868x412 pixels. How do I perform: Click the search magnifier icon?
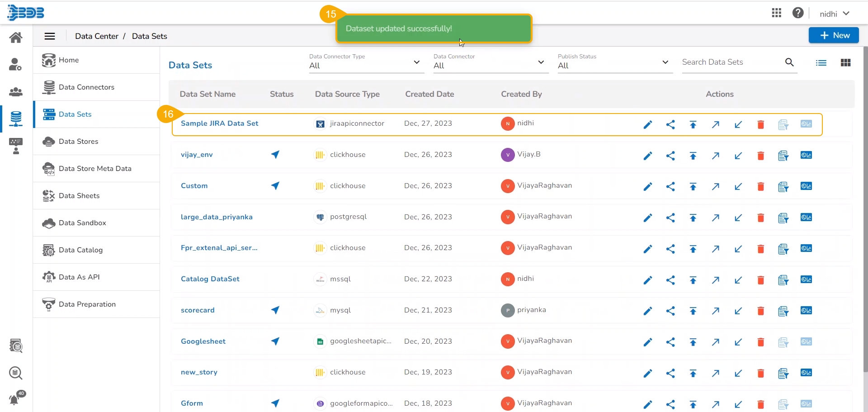point(789,62)
